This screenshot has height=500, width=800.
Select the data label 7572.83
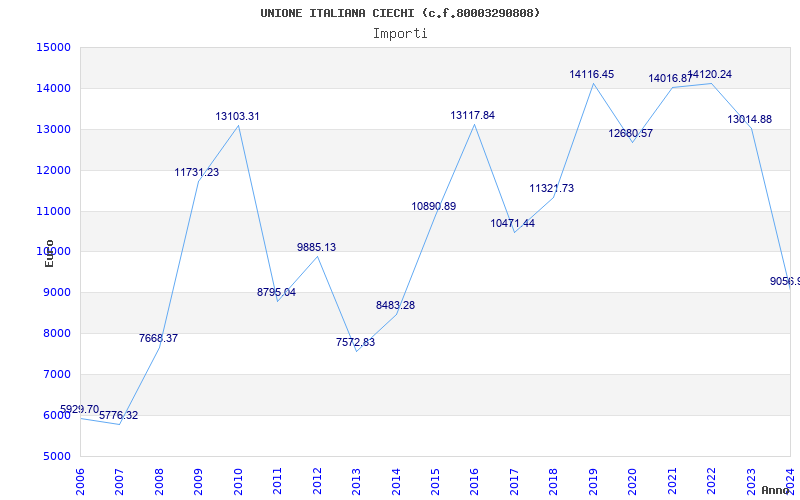point(355,342)
